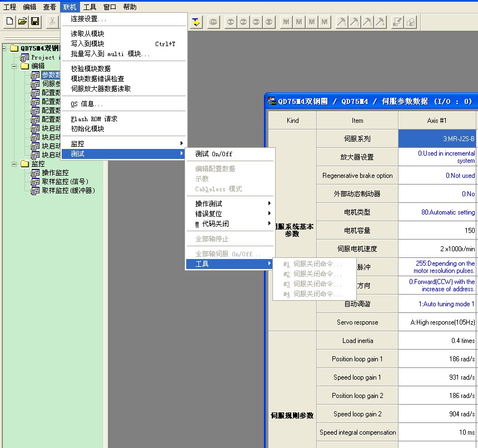Collapse the 编辑 folder in the tree
This screenshot has height=448, width=478.
coord(15,66)
